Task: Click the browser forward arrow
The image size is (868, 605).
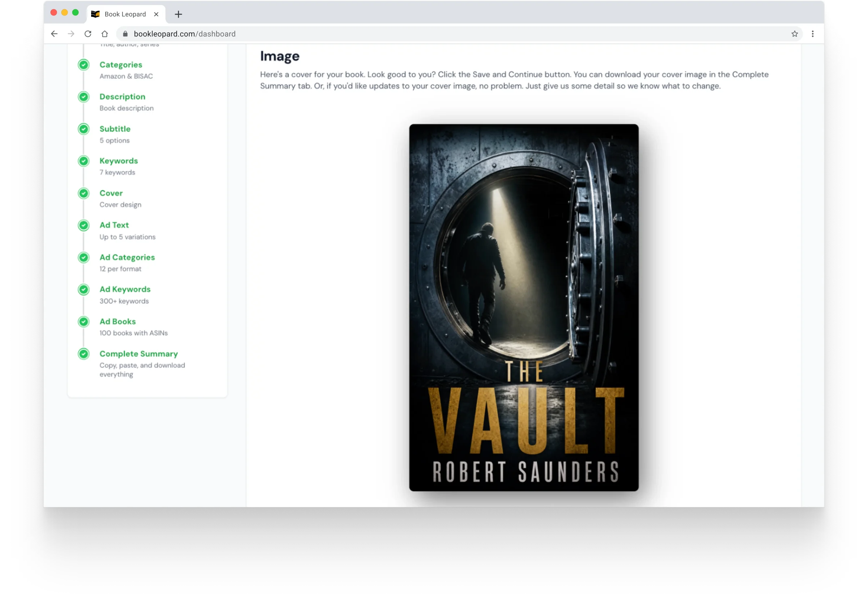Action: [71, 34]
